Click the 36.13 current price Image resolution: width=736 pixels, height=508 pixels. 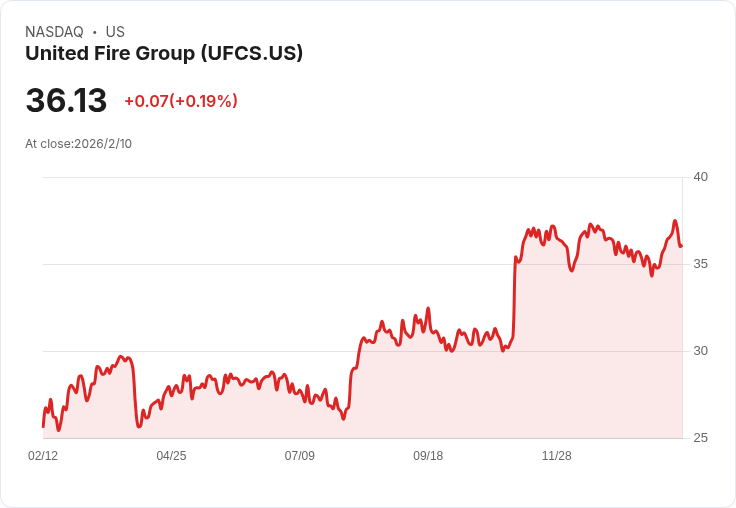point(66,101)
